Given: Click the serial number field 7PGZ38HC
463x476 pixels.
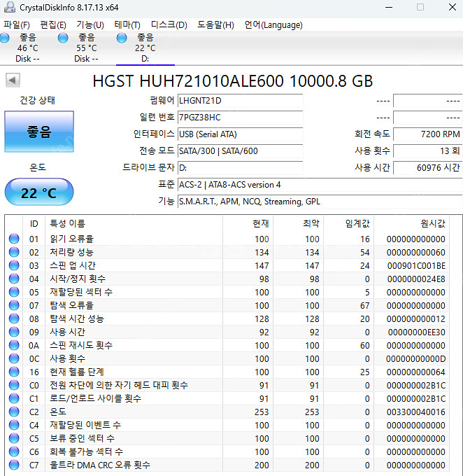Looking at the screenshot, I should pos(240,117).
